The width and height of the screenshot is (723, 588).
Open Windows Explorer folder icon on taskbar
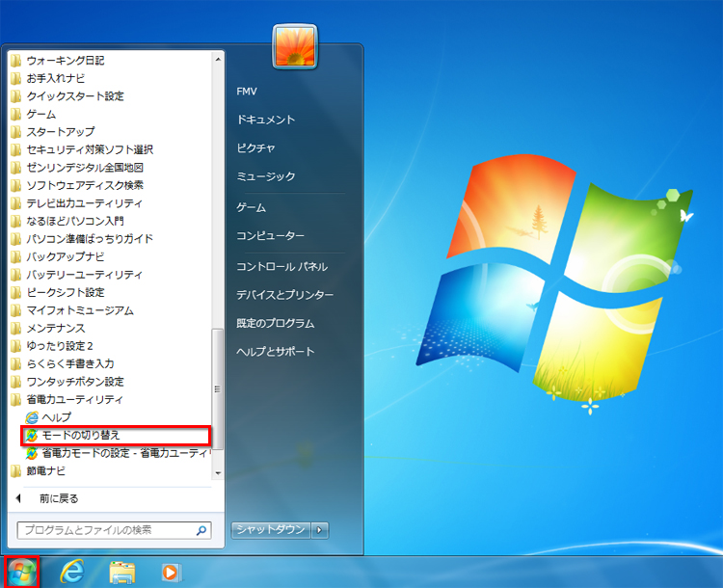pyautogui.click(x=122, y=573)
